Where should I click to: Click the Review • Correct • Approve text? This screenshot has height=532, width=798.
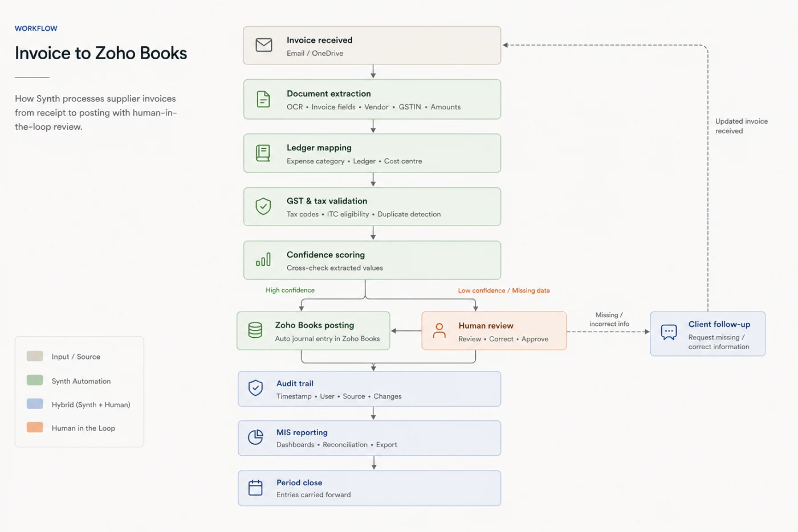pos(503,339)
